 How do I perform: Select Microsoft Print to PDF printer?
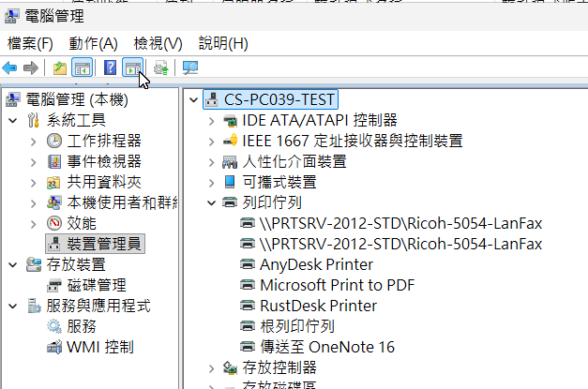(x=337, y=285)
